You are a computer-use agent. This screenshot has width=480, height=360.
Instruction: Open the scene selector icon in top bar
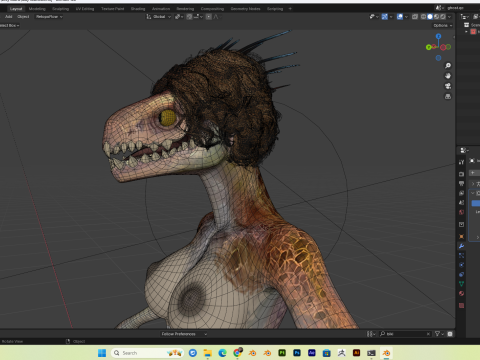click(439, 8)
